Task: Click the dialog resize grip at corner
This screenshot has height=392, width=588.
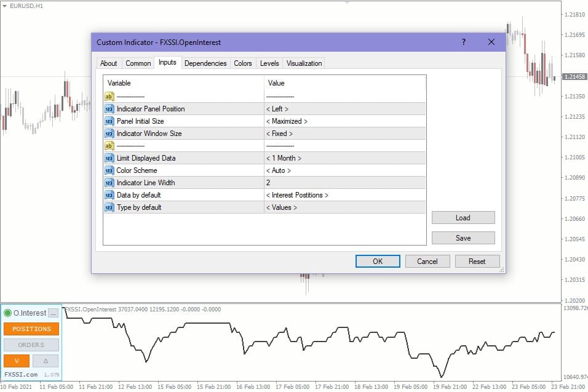Action: [502, 270]
